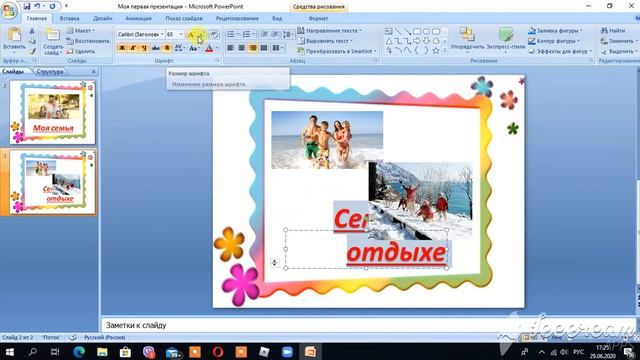This screenshot has height=360, width=640.
Task: Click the Вставить paste button
Action: click(x=14, y=41)
